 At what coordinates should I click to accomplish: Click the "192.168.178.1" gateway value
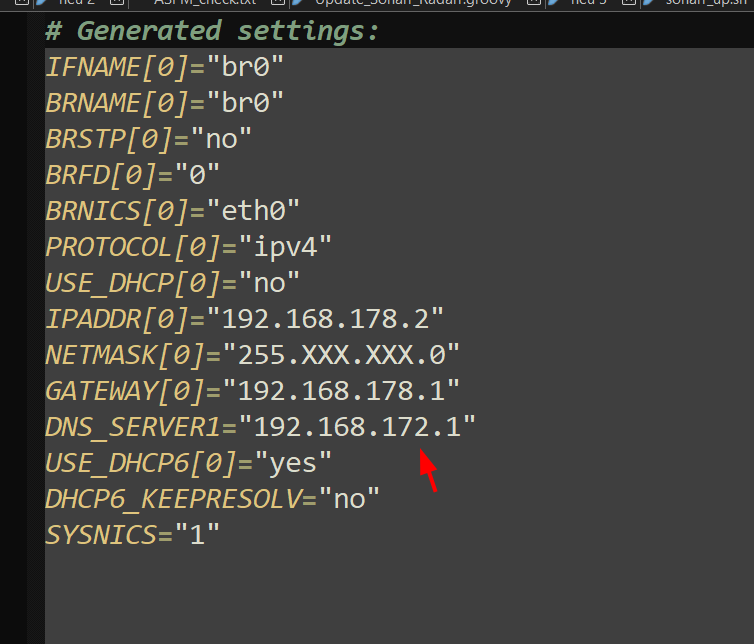(341, 391)
